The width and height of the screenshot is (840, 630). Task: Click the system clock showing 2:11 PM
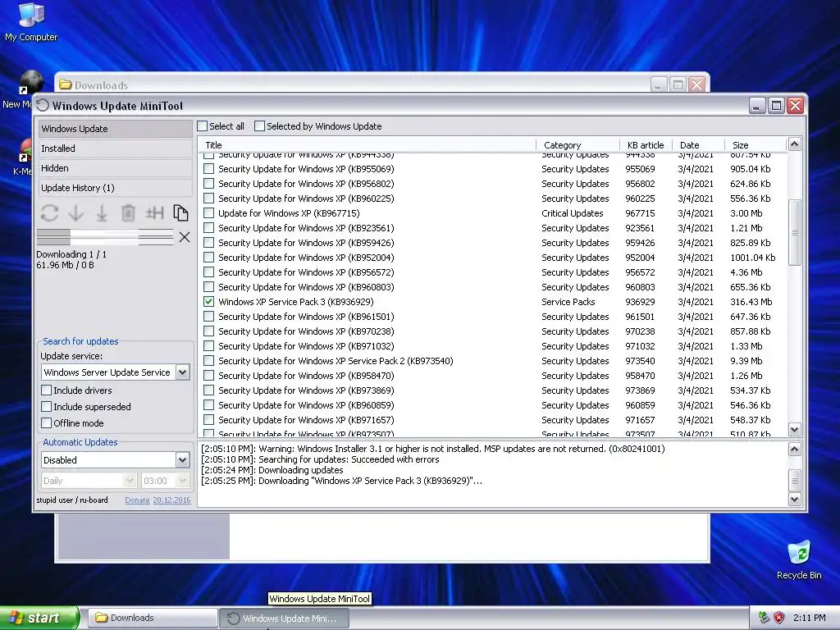(x=809, y=618)
